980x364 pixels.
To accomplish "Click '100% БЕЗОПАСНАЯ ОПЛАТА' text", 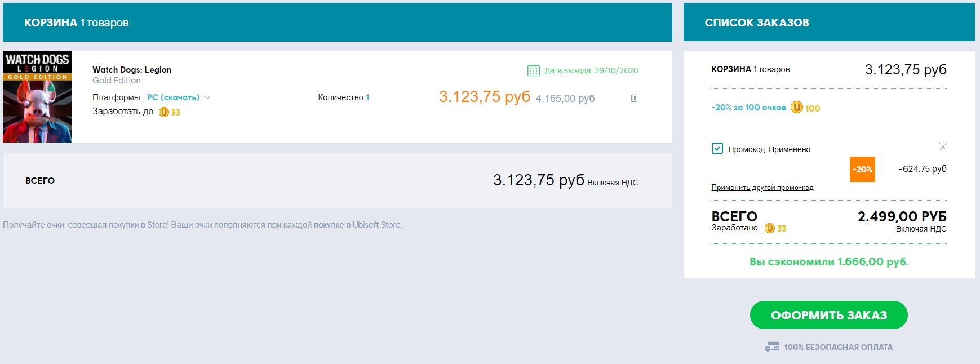I will click(x=838, y=347).
